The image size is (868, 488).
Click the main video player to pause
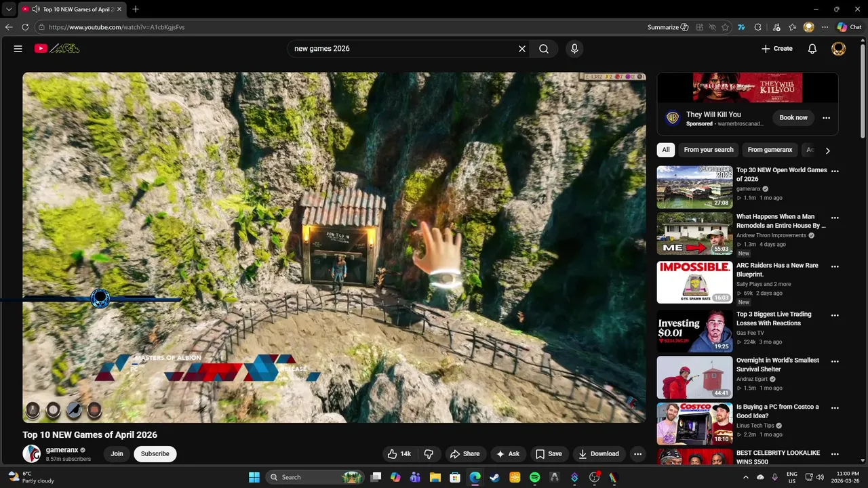coord(334,247)
